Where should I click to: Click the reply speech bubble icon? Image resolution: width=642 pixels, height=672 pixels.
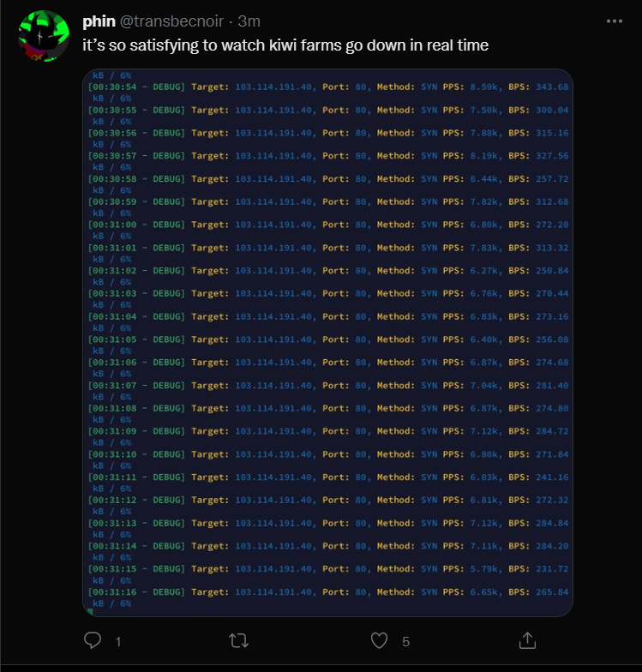click(x=93, y=640)
